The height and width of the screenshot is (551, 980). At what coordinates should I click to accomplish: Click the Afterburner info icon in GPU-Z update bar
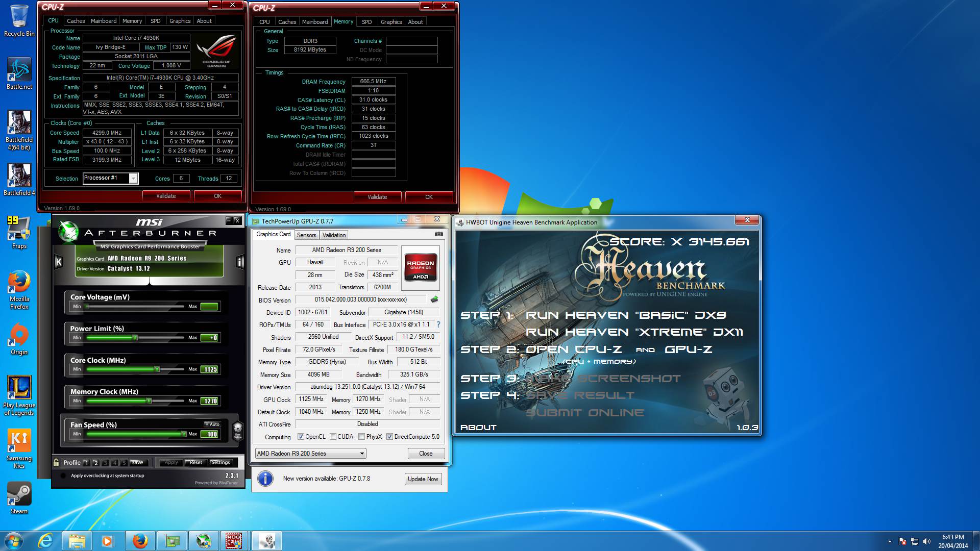pyautogui.click(x=265, y=479)
